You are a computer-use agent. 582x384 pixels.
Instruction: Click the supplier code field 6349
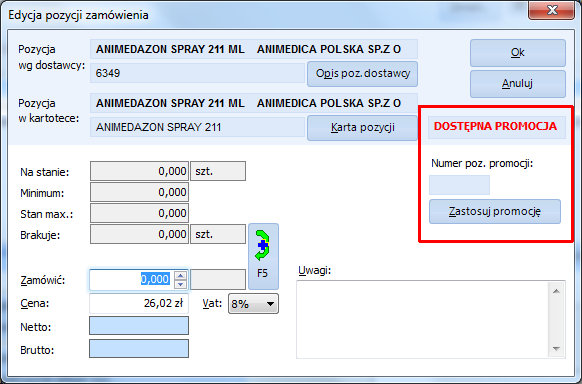197,73
